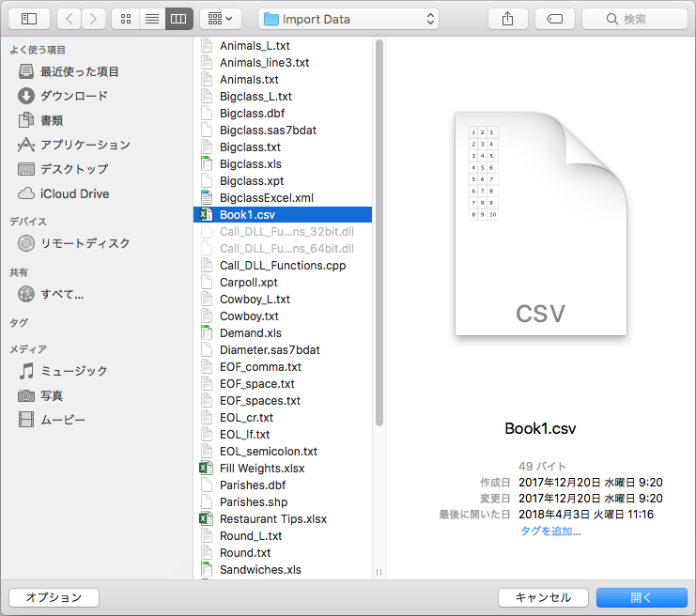
Task: Click タグを追加... link
Action: tap(550, 531)
